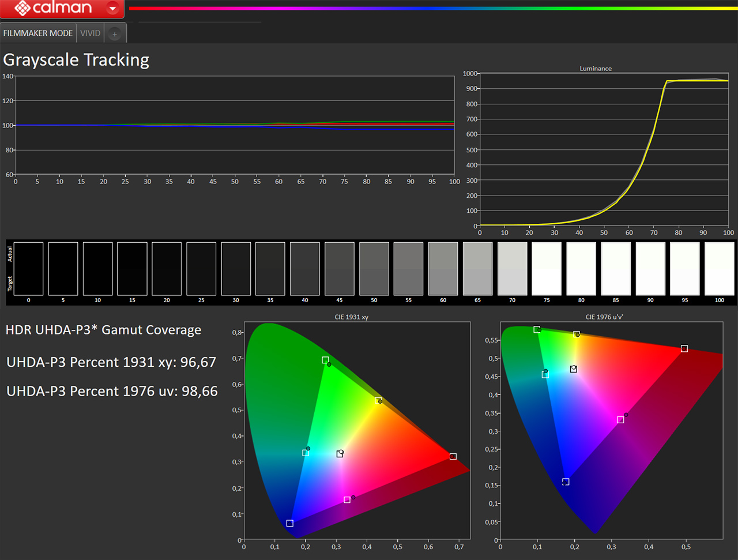Select the 100 grayscale swatch
This screenshot has width=738, height=560.
pos(719,269)
